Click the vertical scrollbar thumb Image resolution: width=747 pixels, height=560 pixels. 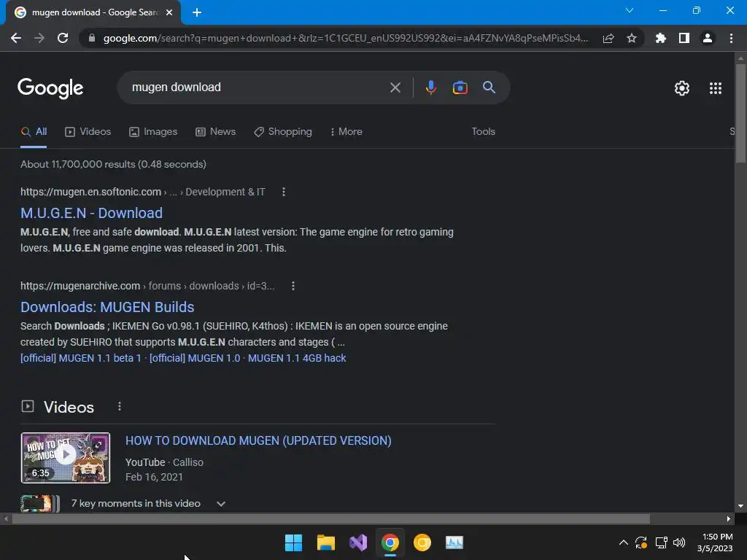pos(740,113)
